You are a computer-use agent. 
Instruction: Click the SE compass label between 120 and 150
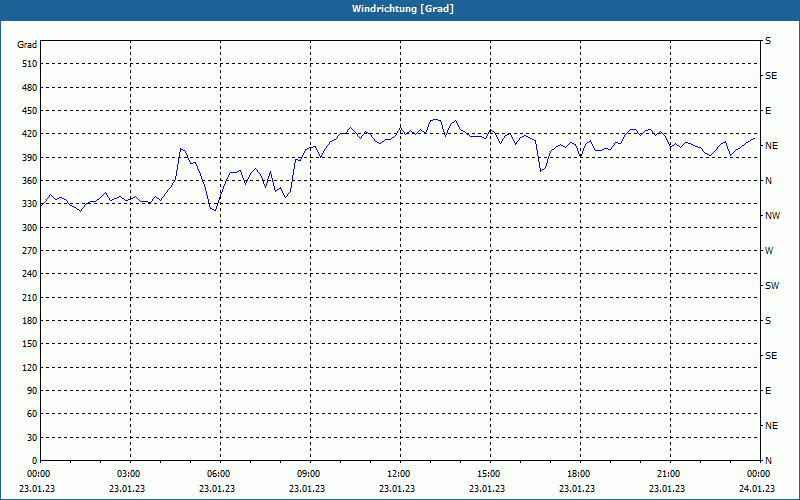tap(771, 356)
